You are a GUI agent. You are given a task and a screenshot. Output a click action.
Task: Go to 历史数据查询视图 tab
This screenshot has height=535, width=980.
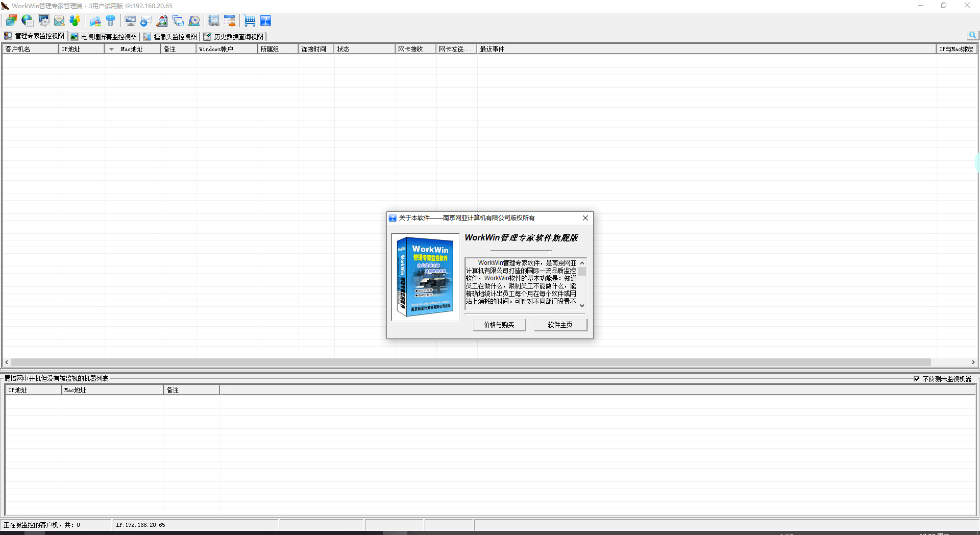click(x=234, y=37)
